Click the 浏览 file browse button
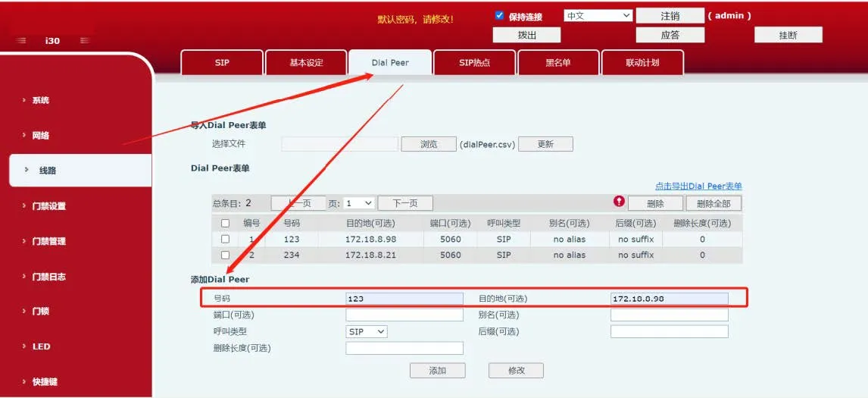This screenshot has width=868, height=398. tap(429, 144)
